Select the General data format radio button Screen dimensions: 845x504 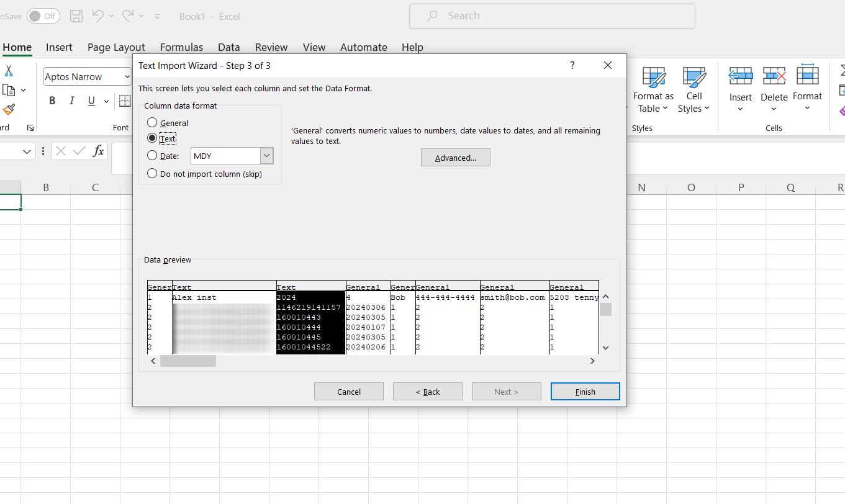tap(152, 123)
